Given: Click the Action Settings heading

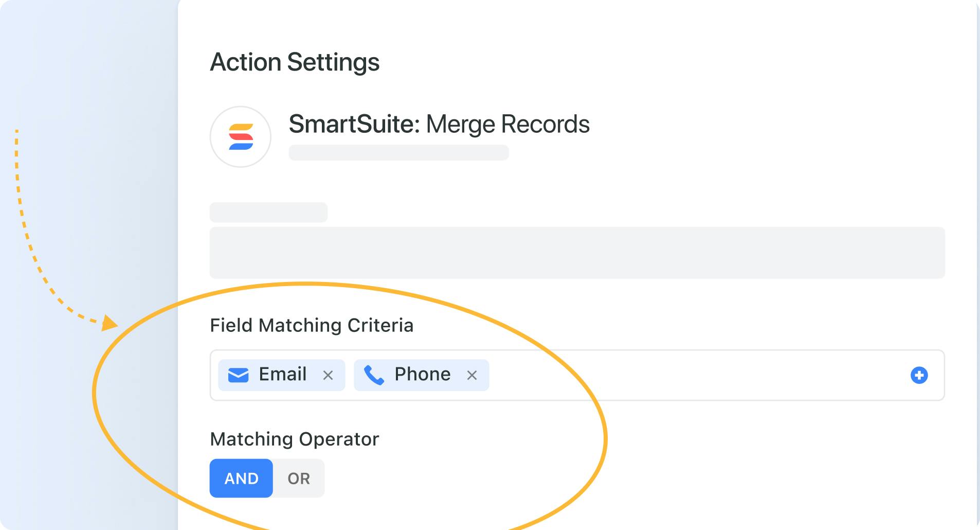Looking at the screenshot, I should click(x=295, y=62).
